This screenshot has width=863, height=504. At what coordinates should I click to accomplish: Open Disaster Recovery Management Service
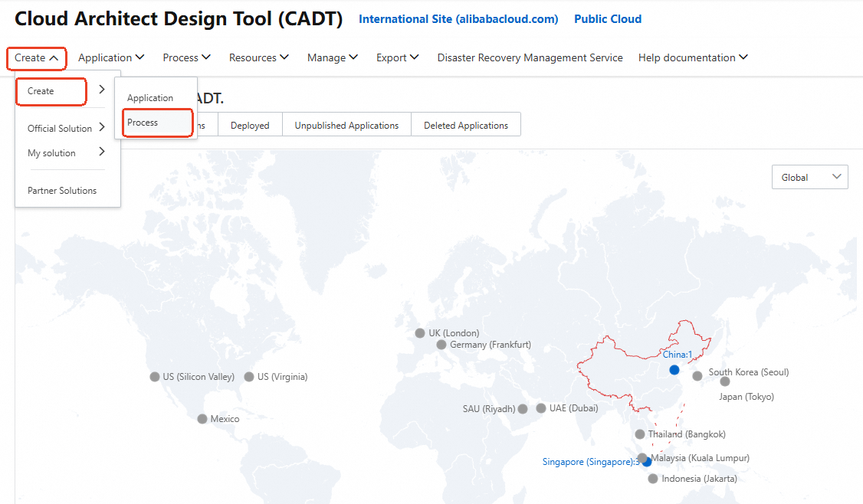click(530, 57)
